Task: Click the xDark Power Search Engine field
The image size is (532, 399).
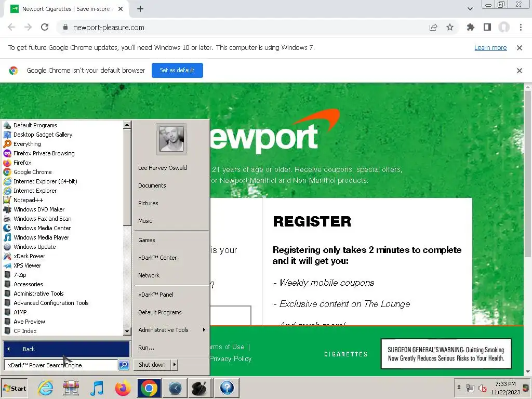Action: click(61, 365)
